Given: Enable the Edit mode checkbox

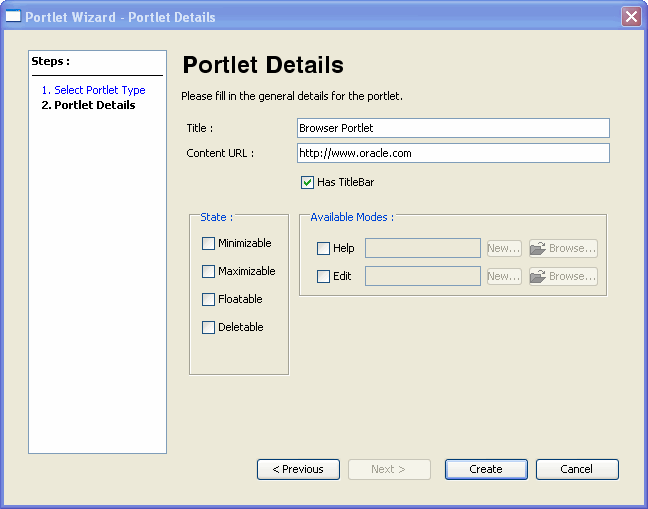Looking at the screenshot, I should [x=323, y=276].
